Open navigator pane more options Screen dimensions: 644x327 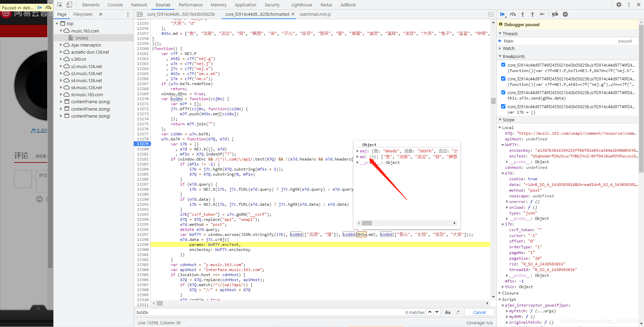click(128, 14)
